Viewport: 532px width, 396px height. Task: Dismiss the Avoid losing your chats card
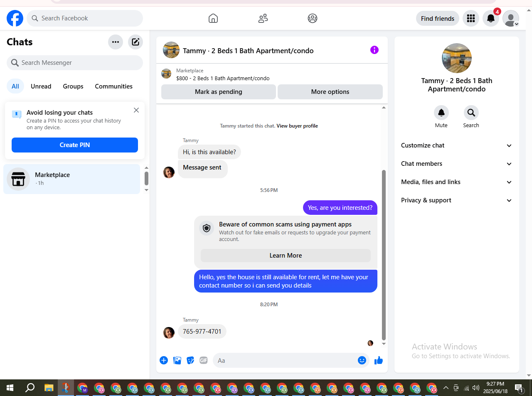(136, 110)
